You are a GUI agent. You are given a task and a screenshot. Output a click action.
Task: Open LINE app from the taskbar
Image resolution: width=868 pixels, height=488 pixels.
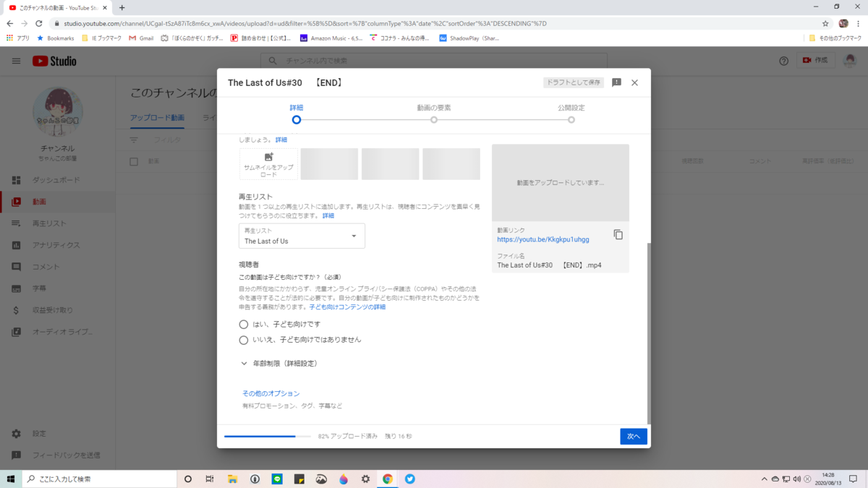(x=277, y=479)
